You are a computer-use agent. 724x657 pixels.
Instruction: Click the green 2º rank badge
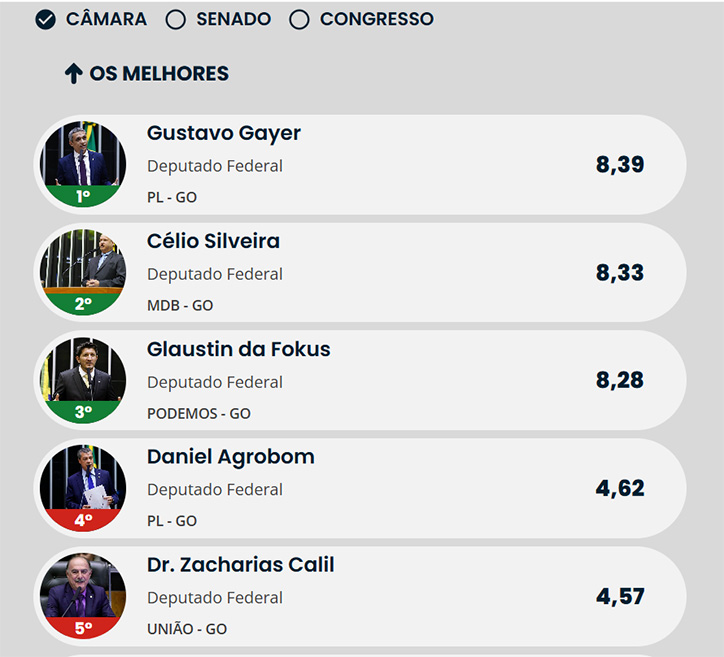(x=83, y=304)
